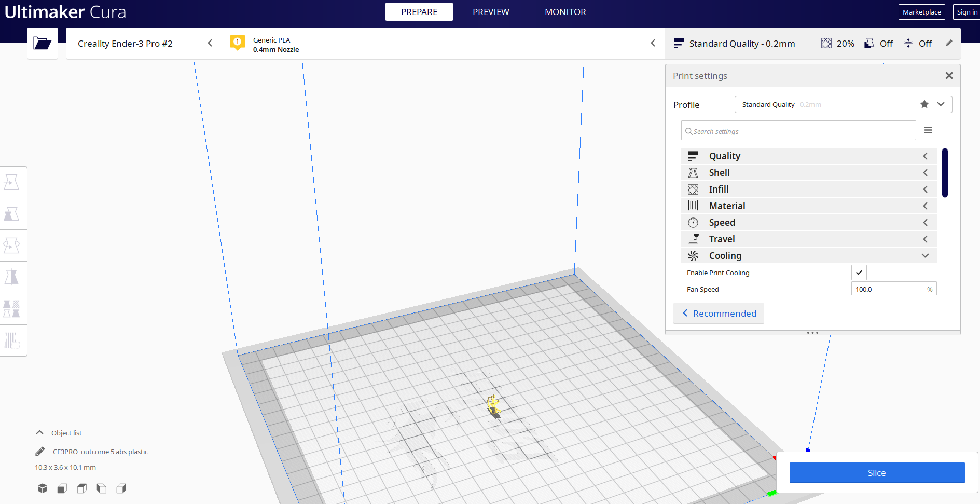Click the print settings panel scrollbar

coord(945,173)
